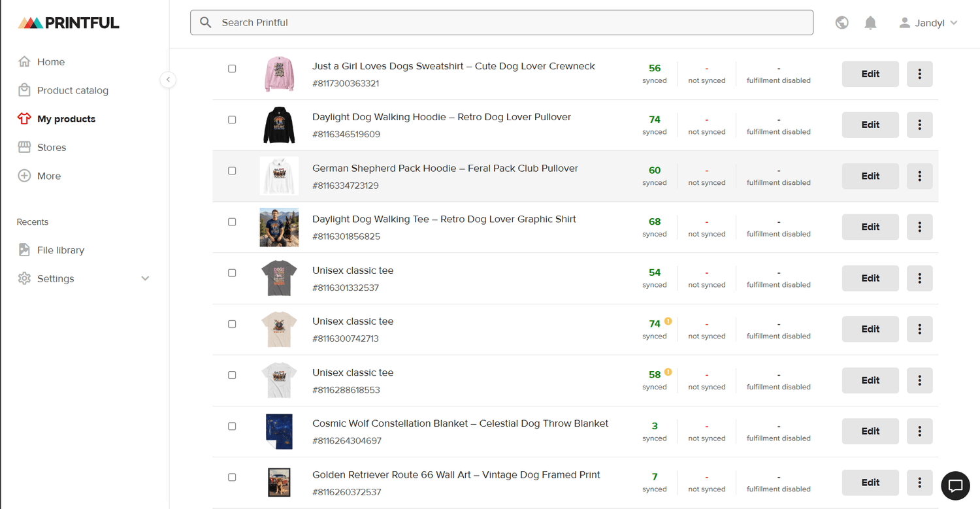Open the Stores section

click(51, 147)
